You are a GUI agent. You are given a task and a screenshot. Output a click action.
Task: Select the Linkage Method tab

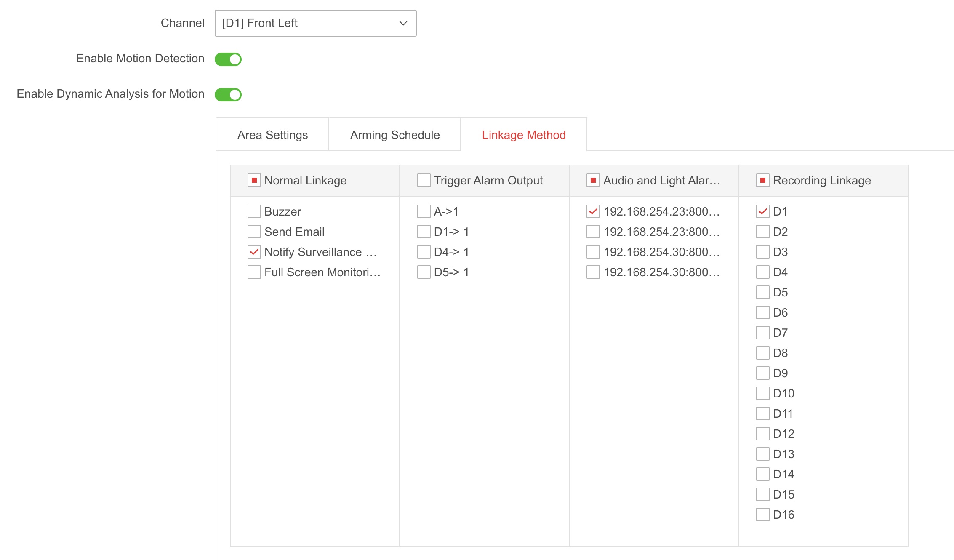[523, 135]
